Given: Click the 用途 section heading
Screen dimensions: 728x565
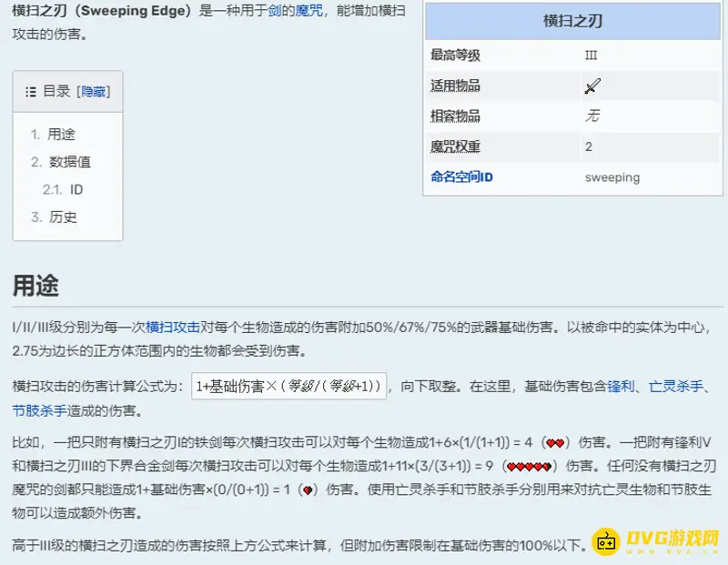Looking at the screenshot, I should 35,285.
